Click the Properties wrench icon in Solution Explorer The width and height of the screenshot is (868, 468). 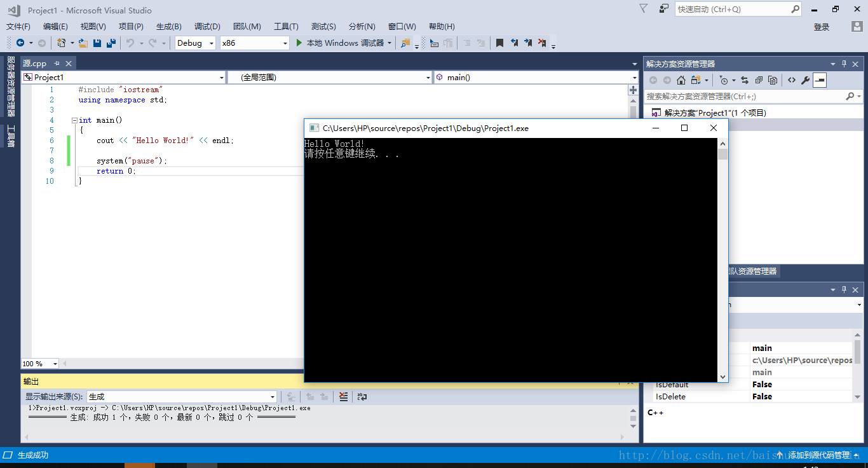[x=806, y=80]
